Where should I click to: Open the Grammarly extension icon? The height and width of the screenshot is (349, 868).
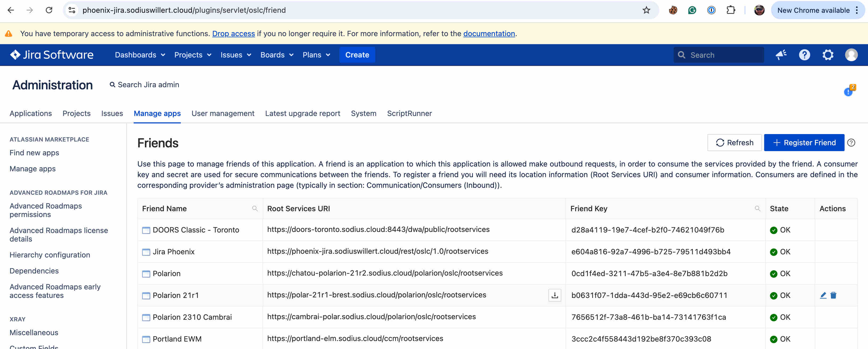(692, 10)
